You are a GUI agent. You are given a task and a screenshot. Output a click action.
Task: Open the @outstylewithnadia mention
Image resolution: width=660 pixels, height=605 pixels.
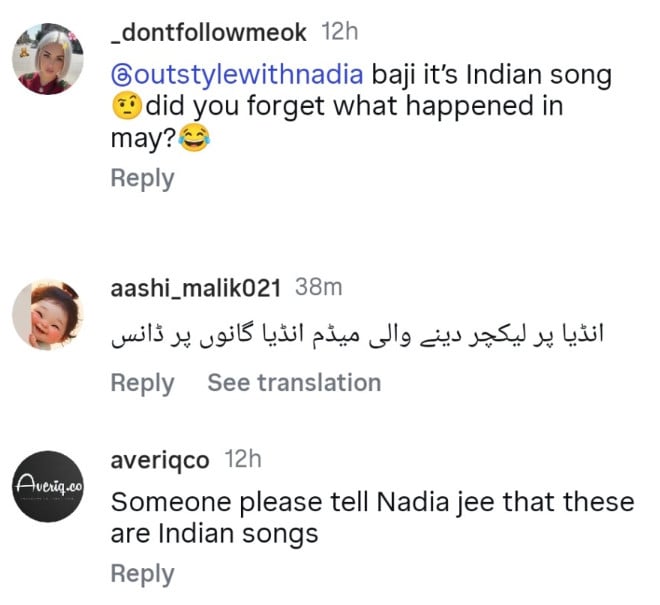point(238,75)
